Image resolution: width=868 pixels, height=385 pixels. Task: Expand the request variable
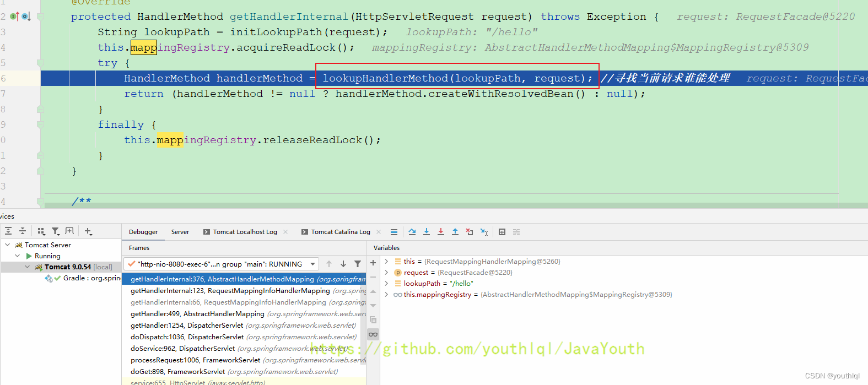point(386,272)
